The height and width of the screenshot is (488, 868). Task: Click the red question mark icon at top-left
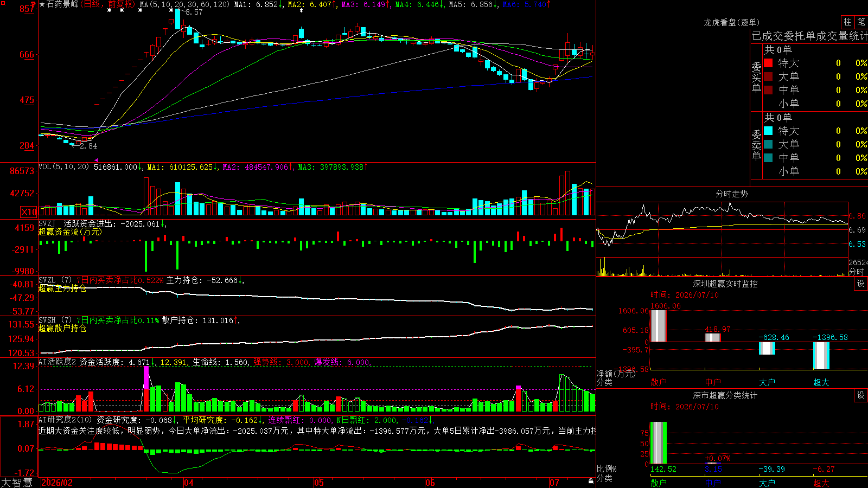(x=33, y=5)
